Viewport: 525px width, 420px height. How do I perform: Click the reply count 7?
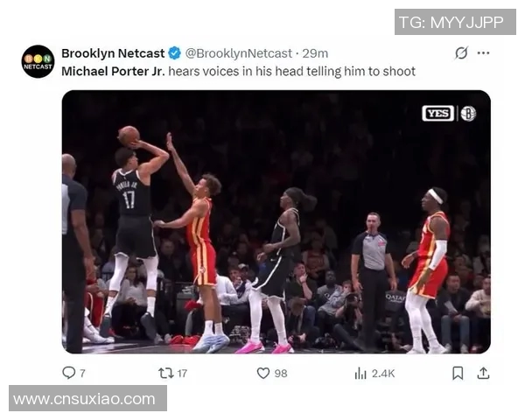point(82,374)
